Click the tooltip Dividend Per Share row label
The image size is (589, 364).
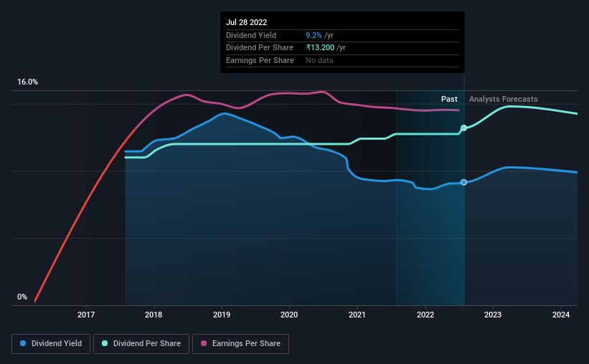pos(260,48)
